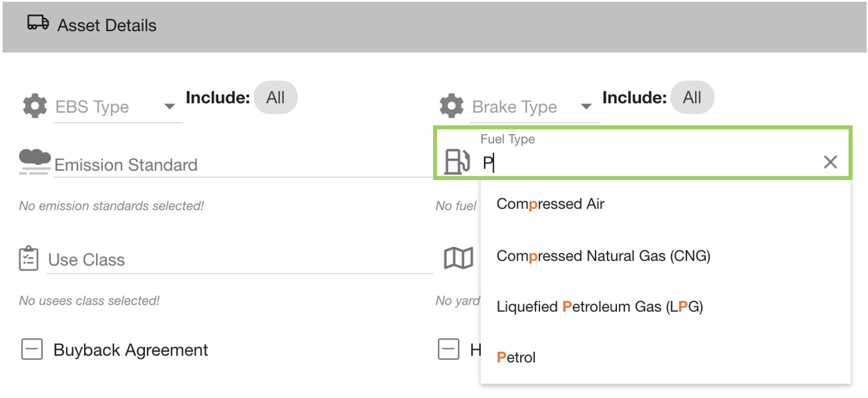This screenshot has height=398, width=868.
Task: Click the gear icon next to Brake Type
Action: pyautogui.click(x=452, y=106)
